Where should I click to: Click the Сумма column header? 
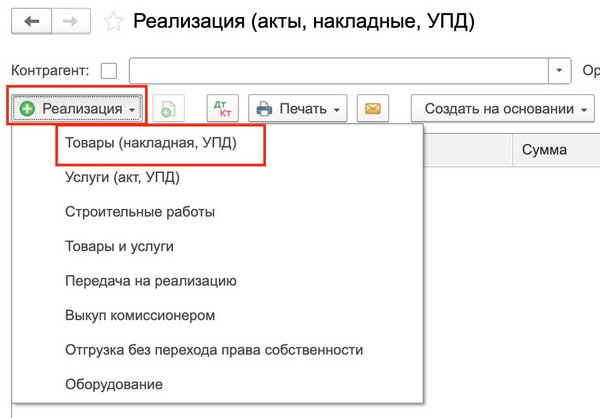[545, 150]
